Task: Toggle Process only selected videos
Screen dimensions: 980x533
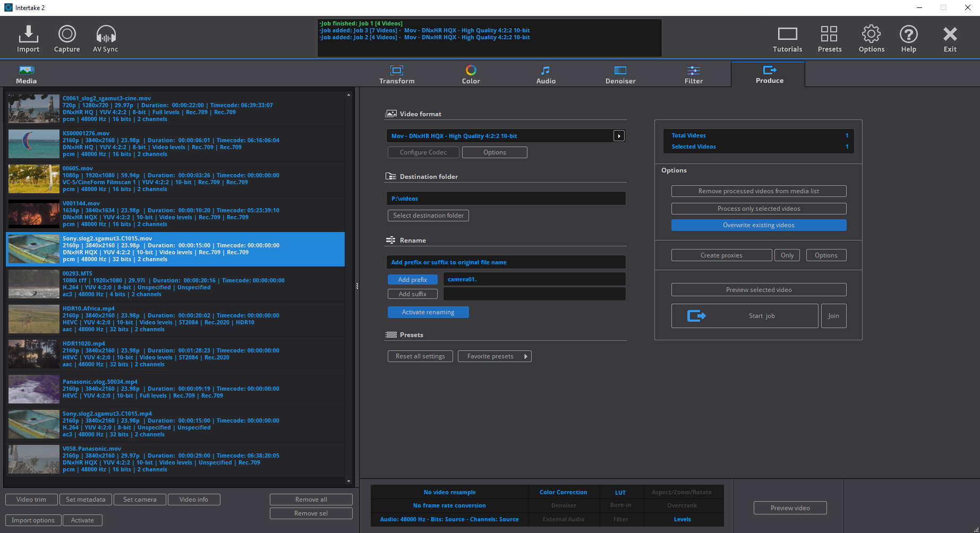Action: tap(759, 209)
